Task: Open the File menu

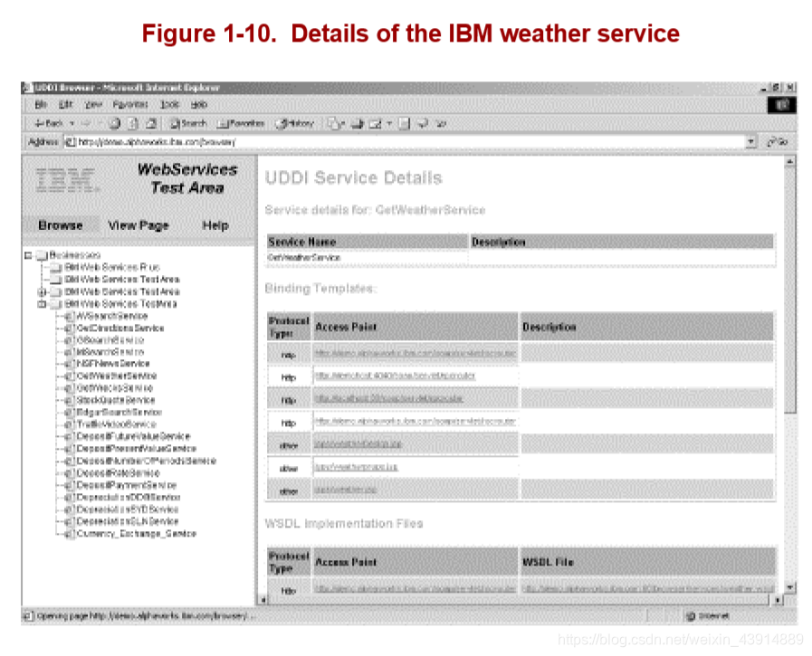Action: (41, 105)
